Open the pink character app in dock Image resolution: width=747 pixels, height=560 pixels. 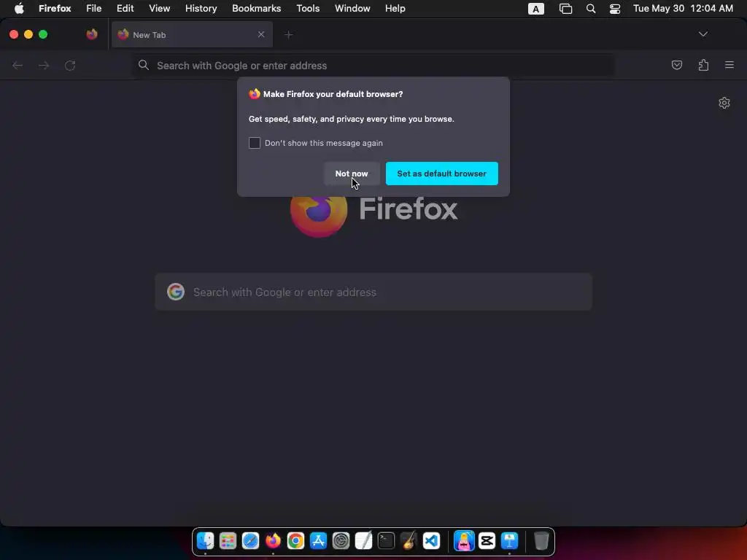(464, 541)
